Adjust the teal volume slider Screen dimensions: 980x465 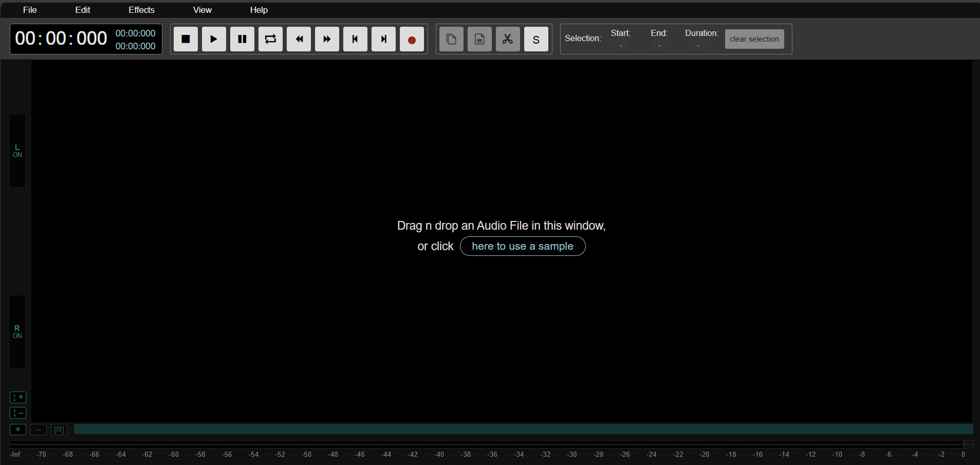523,429
